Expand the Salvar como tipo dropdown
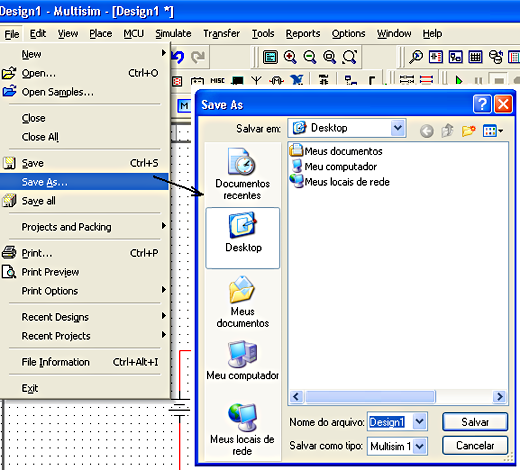Viewport: 520px width, 470px height. pyautogui.click(x=420, y=446)
